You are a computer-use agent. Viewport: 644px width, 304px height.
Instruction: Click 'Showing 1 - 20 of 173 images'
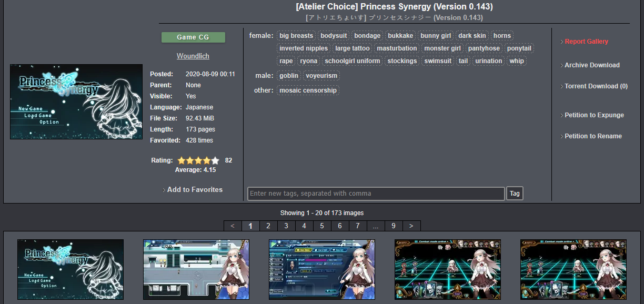coord(322,213)
